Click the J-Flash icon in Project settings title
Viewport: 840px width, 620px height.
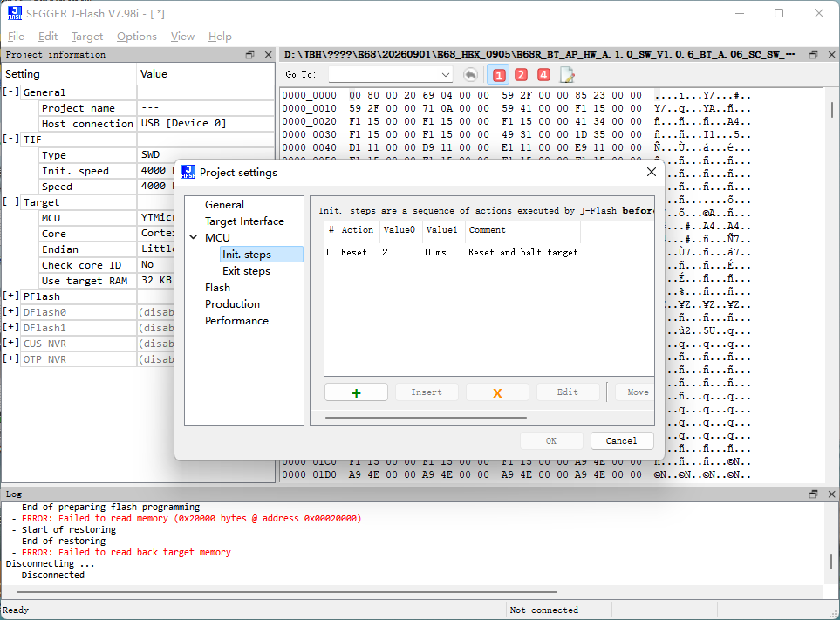click(x=188, y=172)
